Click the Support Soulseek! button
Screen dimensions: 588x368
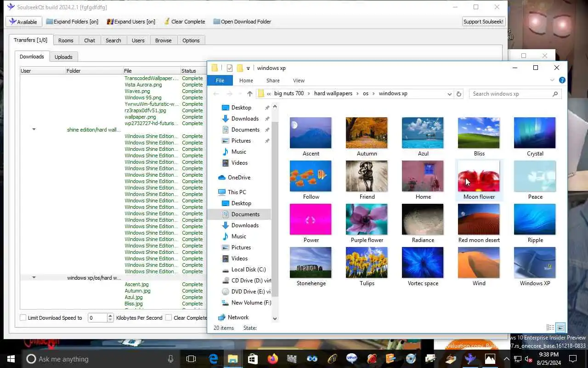pyautogui.click(x=483, y=22)
